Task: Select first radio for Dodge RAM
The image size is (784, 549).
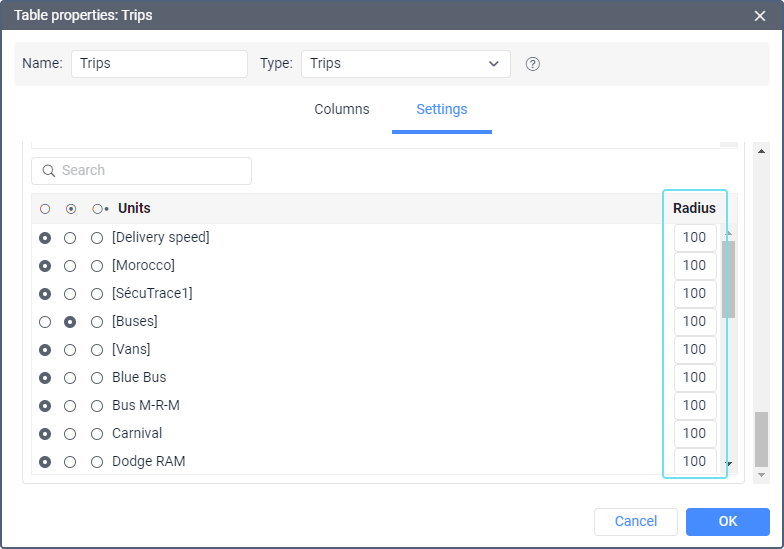Action: tap(45, 462)
